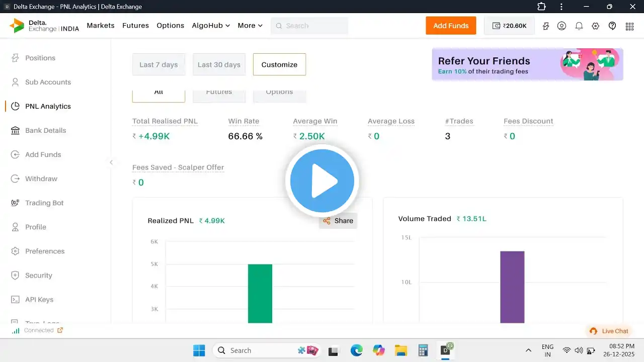
Task: Click the Add Funds orange button
Action: pyautogui.click(x=451, y=26)
